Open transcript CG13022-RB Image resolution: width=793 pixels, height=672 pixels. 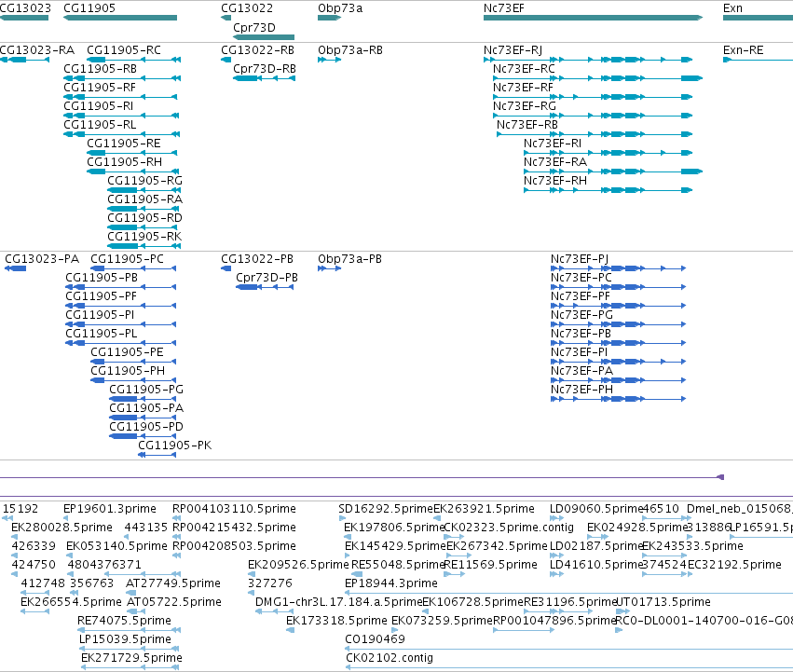click(257, 50)
